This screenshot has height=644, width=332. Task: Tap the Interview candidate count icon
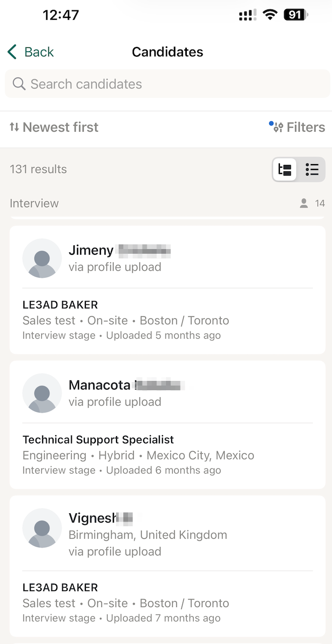click(x=304, y=203)
